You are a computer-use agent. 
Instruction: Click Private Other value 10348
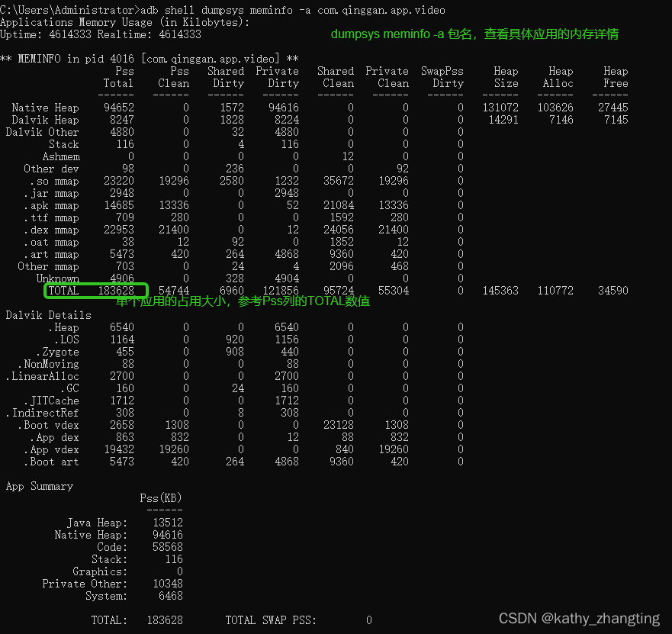[168, 584]
